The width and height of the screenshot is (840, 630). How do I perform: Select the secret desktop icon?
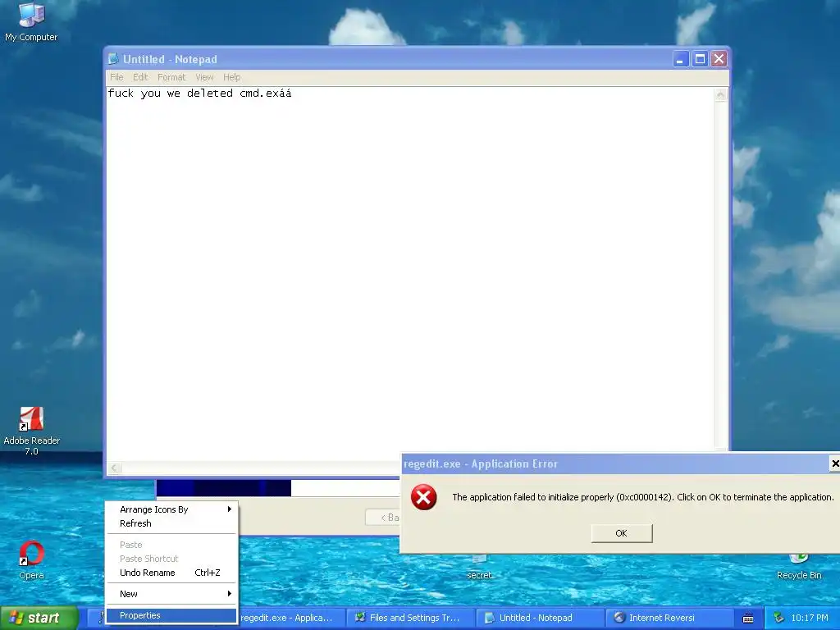[x=479, y=568]
